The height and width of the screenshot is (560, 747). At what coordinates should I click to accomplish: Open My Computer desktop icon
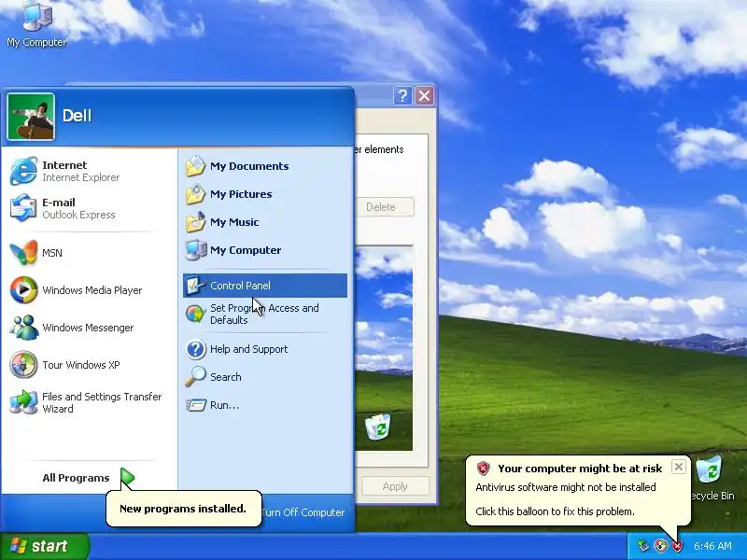[36, 24]
